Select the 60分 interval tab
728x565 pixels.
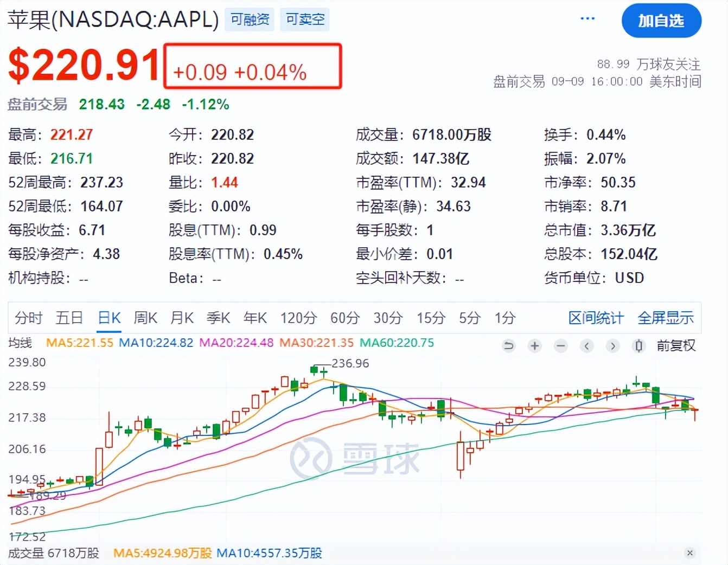tap(345, 318)
